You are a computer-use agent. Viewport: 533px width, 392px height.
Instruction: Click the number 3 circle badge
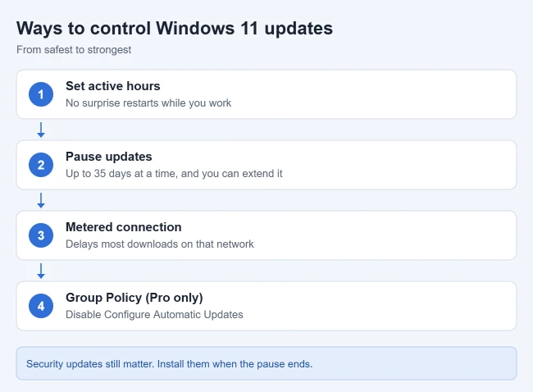[41, 235]
